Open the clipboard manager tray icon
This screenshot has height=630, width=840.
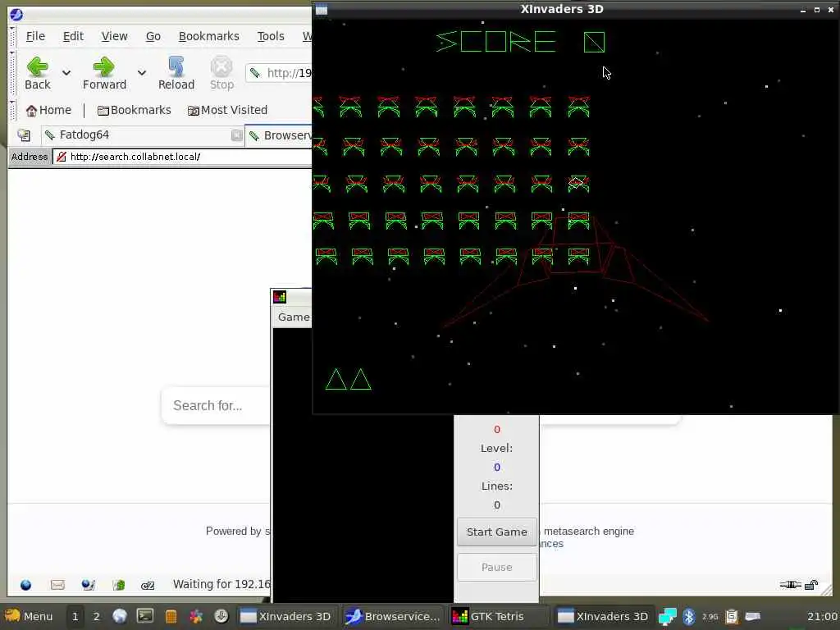732,617
